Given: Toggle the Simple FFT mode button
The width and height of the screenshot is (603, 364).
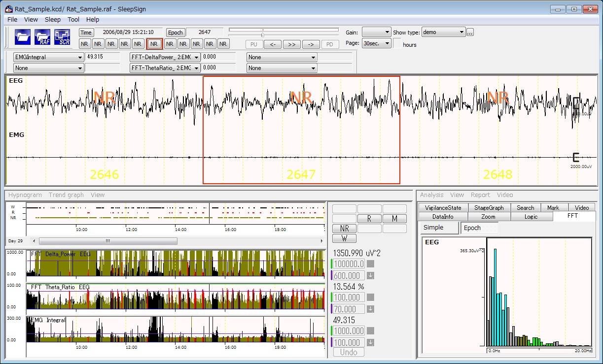Looking at the screenshot, I should (438, 228).
